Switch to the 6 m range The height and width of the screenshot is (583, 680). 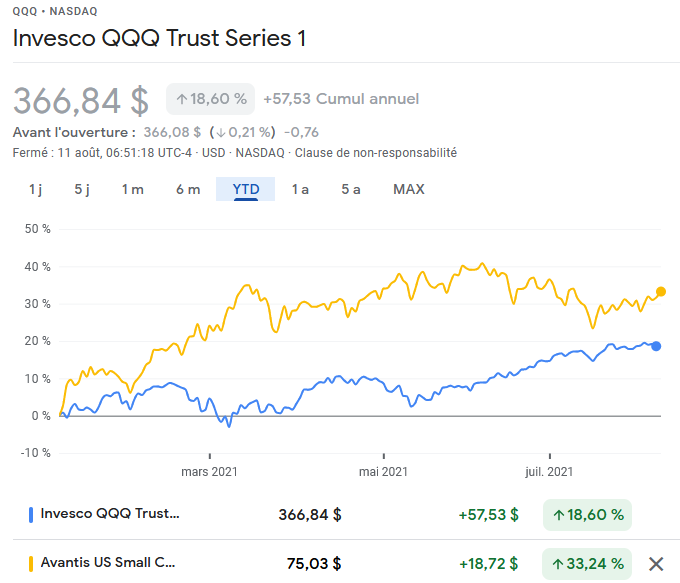(x=188, y=189)
